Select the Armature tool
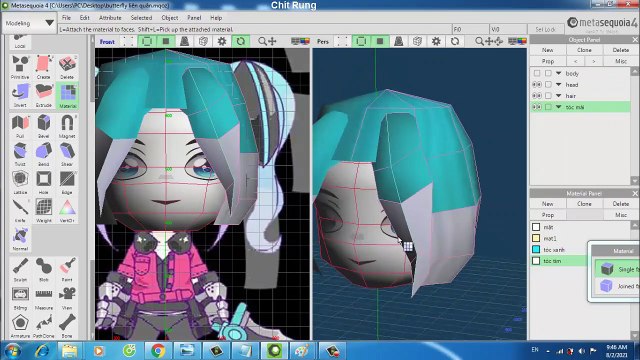Screen dimensions: 640x360 (20, 326)
